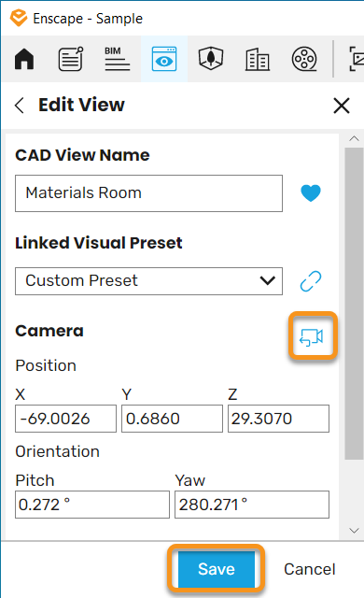Click the Yaw orientation field

pyautogui.click(x=252, y=505)
